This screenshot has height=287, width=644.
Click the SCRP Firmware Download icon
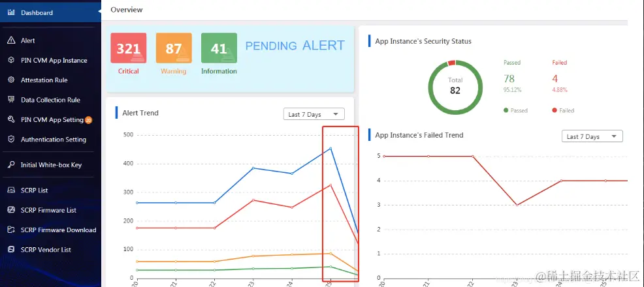(x=12, y=230)
